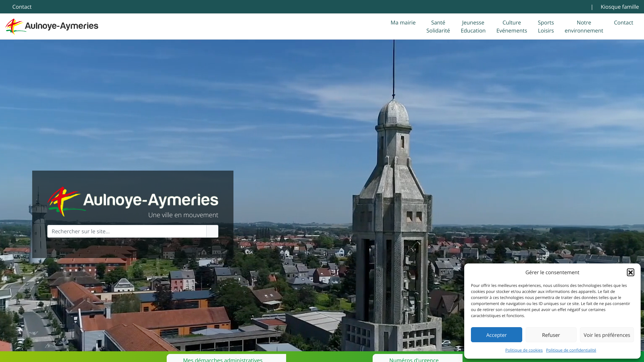This screenshot has width=644, height=362.
Task: Open the Sports Loisirs menu
Action: pyautogui.click(x=546, y=26)
